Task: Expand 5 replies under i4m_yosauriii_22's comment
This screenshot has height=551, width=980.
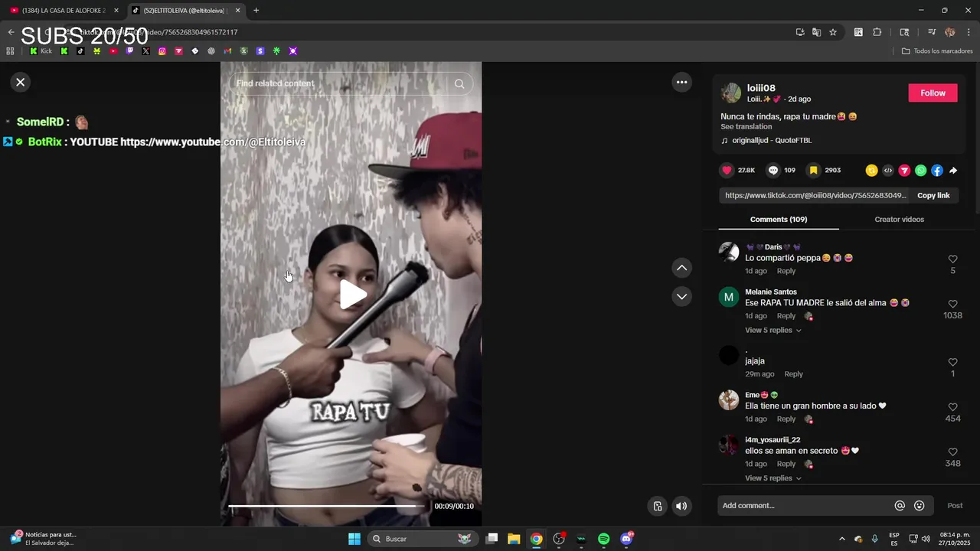Action: click(x=773, y=478)
